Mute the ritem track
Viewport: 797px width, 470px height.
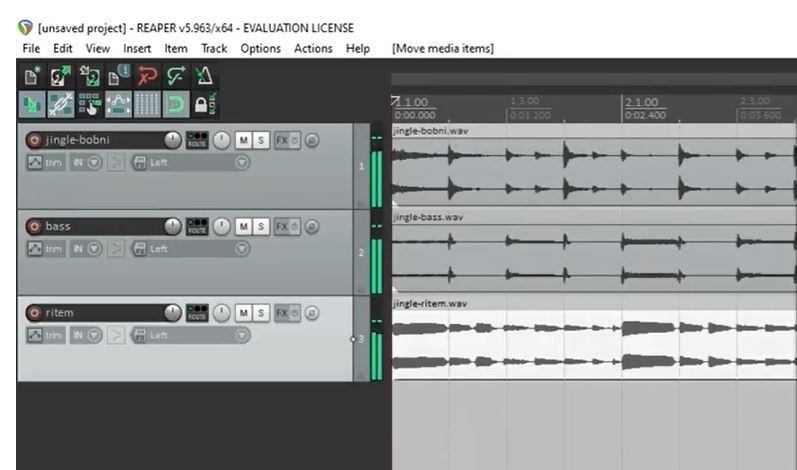point(243,313)
